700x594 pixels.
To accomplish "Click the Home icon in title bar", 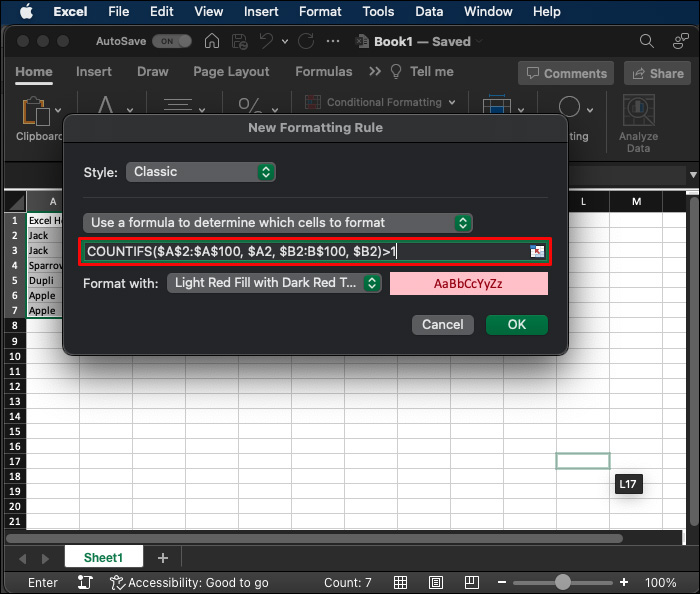I will [x=212, y=42].
